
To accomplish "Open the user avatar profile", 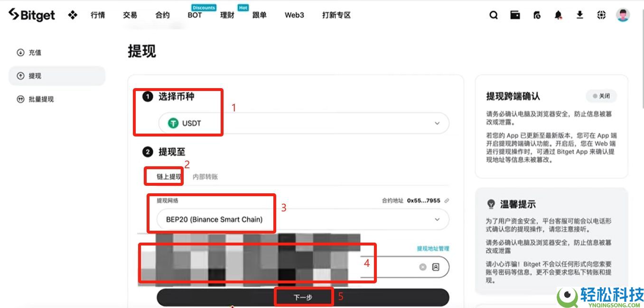I will [623, 15].
